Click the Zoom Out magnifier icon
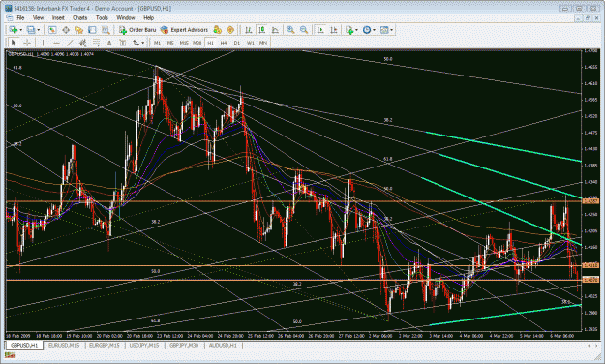Viewport: 605px width, 364px height. click(304, 30)
